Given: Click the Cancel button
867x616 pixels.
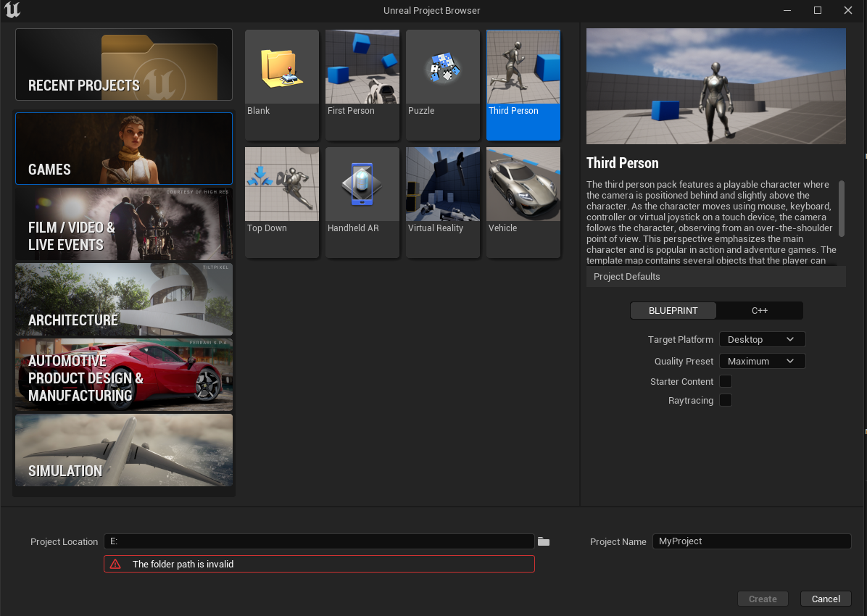Looking at the screenshot, I should [x=826, y=599].
